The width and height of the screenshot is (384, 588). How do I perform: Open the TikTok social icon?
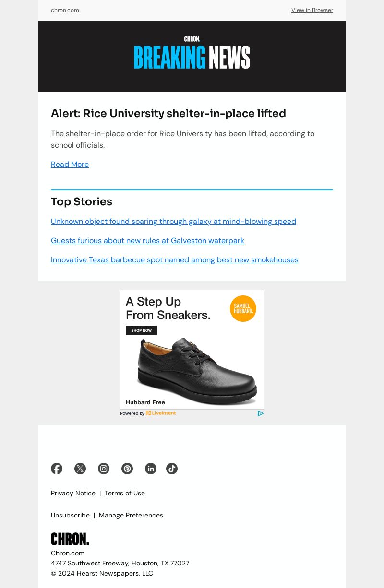(172, 469)
